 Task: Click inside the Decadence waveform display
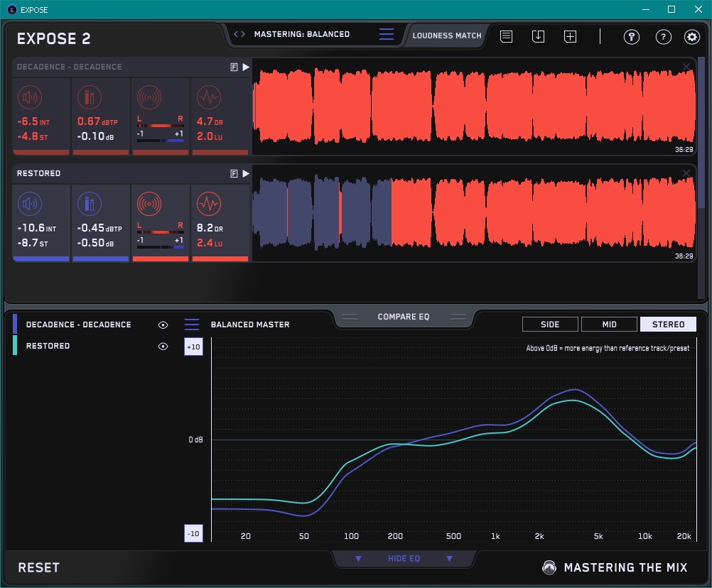pyautogui.click(x=474, y=107)
